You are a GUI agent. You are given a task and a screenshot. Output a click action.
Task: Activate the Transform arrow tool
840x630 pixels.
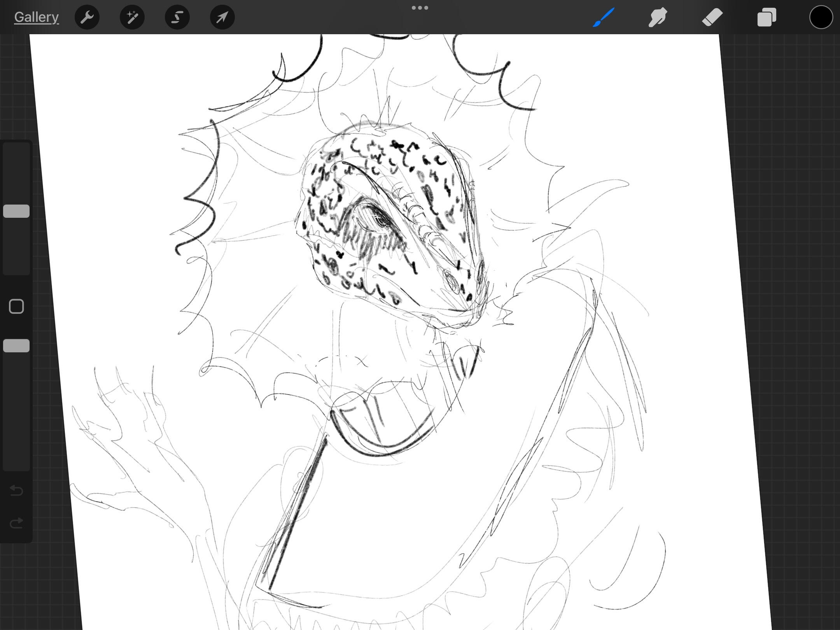click(222, 17)
